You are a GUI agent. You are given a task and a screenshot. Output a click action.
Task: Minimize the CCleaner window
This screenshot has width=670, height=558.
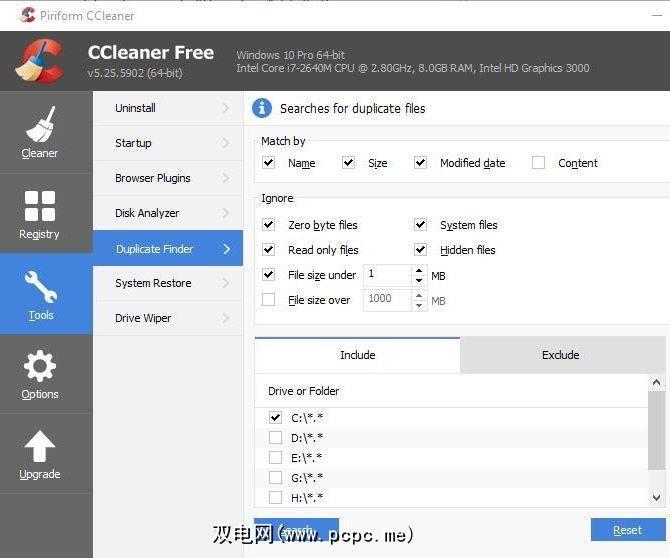(x=657, y=16)
